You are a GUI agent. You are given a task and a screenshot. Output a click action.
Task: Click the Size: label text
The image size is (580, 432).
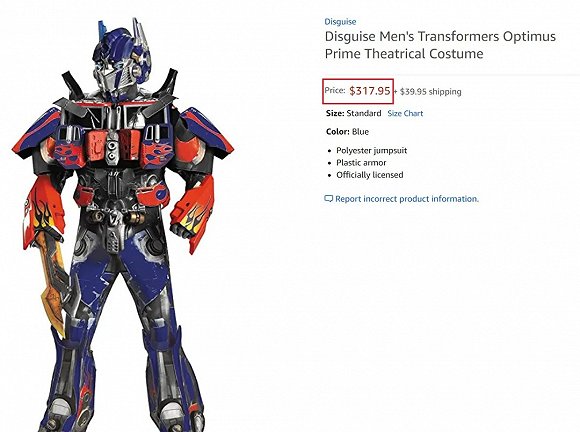click(335, 113)
